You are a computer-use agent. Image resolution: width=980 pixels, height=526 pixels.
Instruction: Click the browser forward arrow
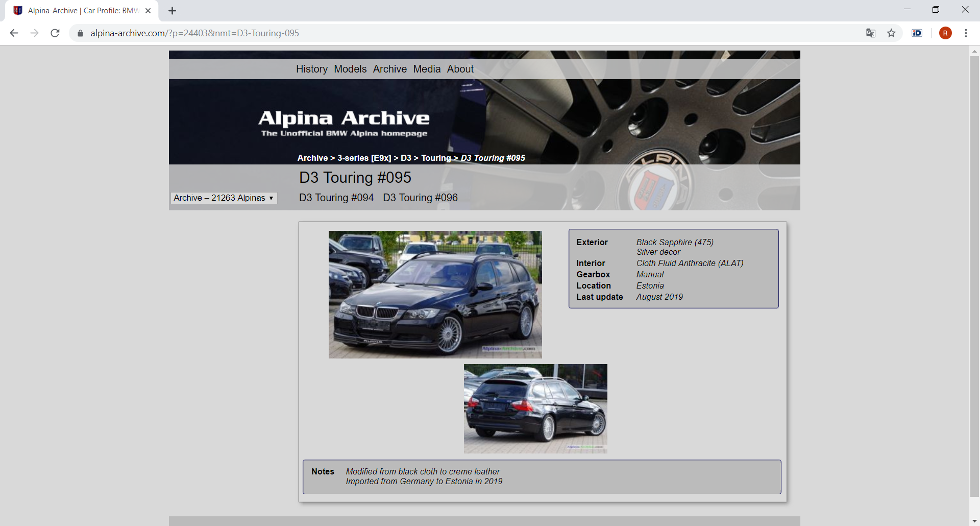tap(34, 33)
